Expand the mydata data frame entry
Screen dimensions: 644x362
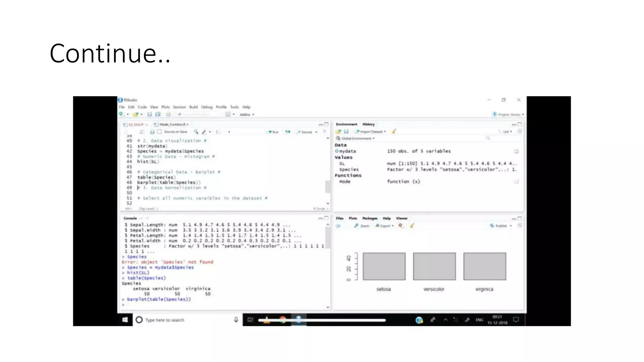click(x=337, y=151)
